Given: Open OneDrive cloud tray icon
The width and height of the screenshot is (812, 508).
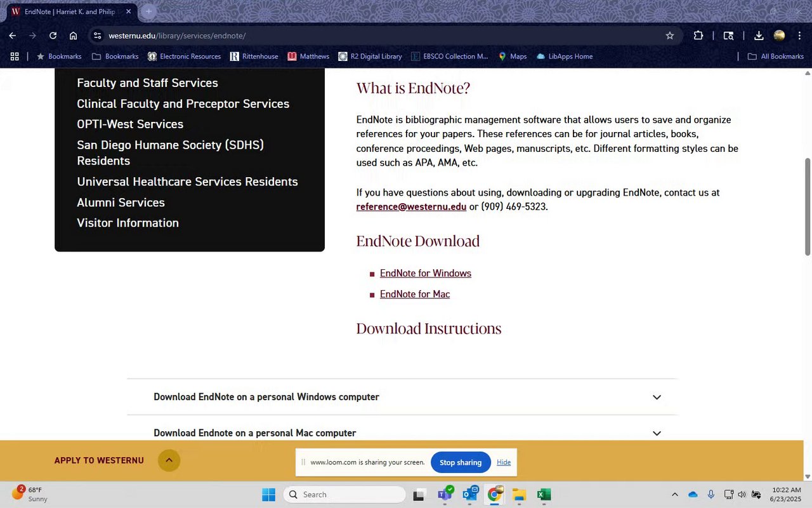Looking at the screenshot, I should 693,495.
